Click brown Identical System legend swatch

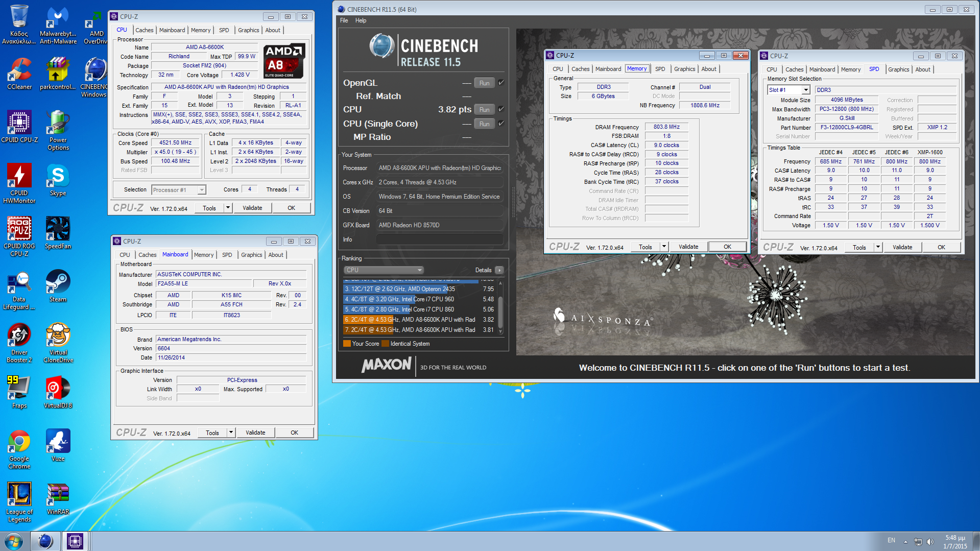click(386, 344)
